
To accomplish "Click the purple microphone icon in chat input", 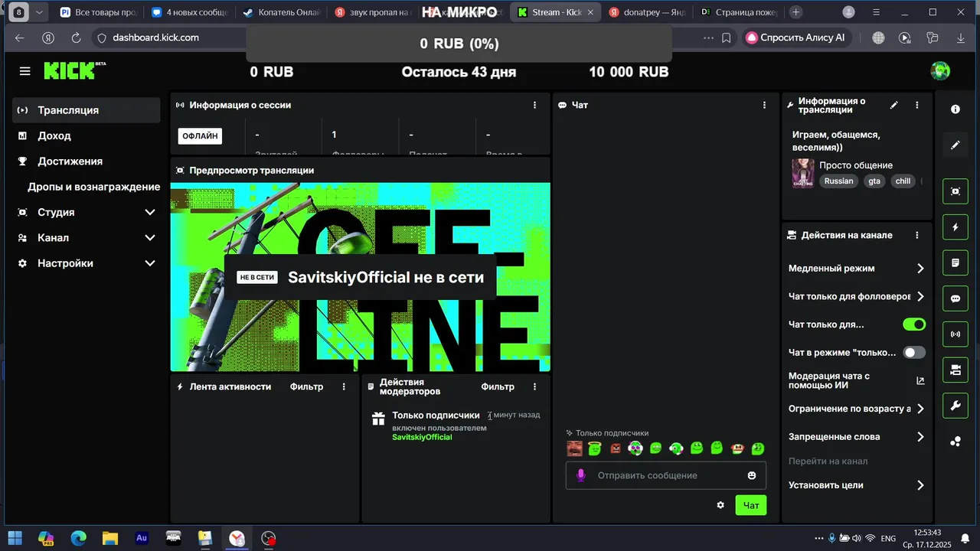I will coord(580,475).
